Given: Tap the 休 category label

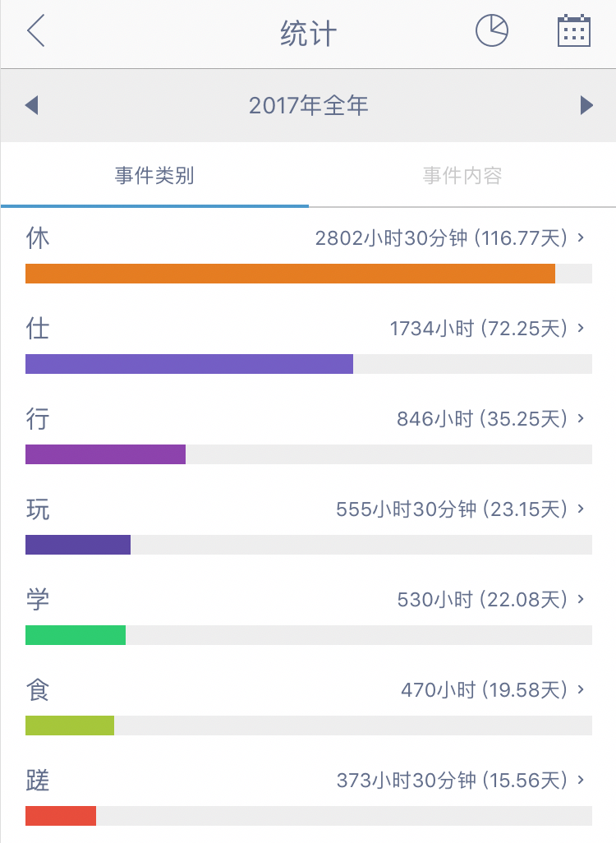Looking at the screenshot, I should coord(38,237).
